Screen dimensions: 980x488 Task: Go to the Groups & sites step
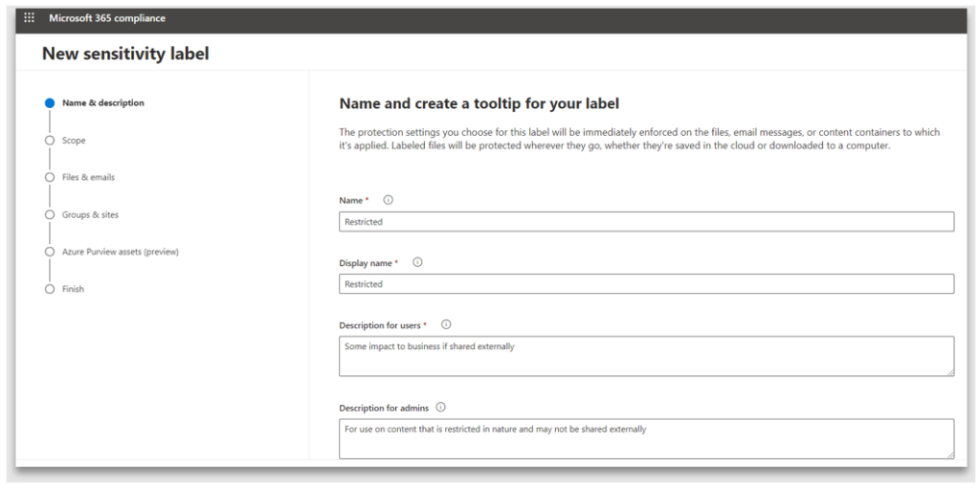(90, 214)
